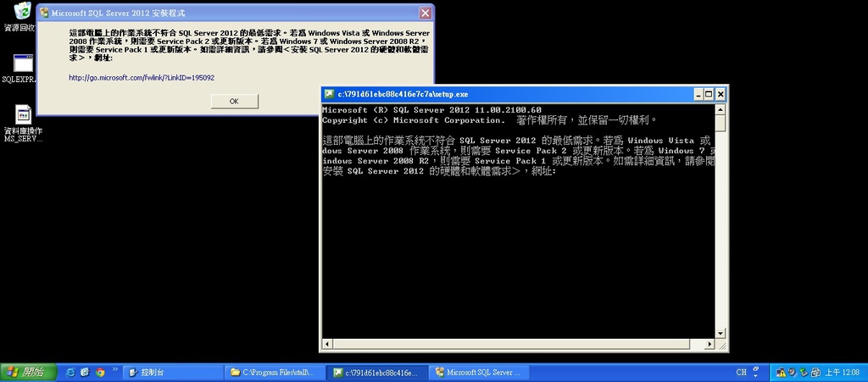Screen dimensions: 868x382
Task: Click the safely remove hardware tray icon
Action: click(x=804, y=373)
